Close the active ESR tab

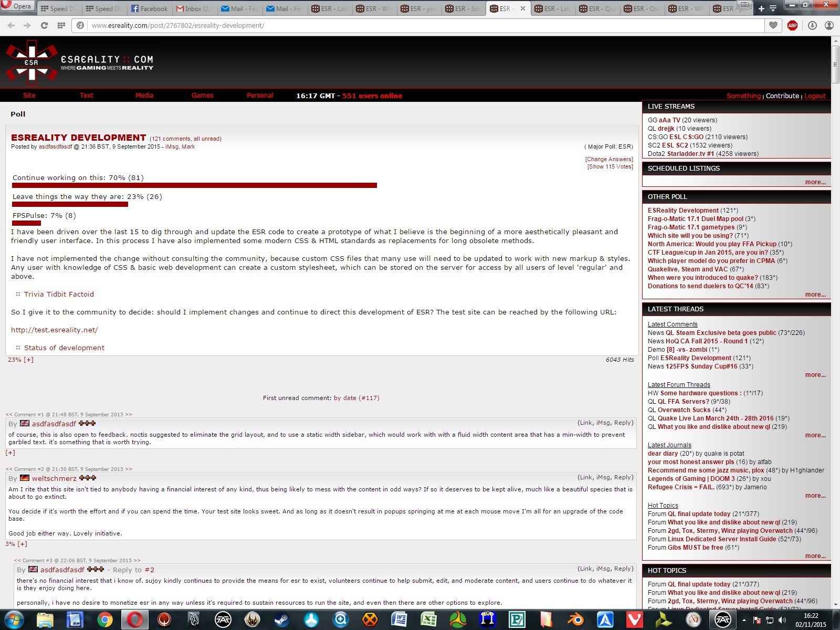coord(523,8)
